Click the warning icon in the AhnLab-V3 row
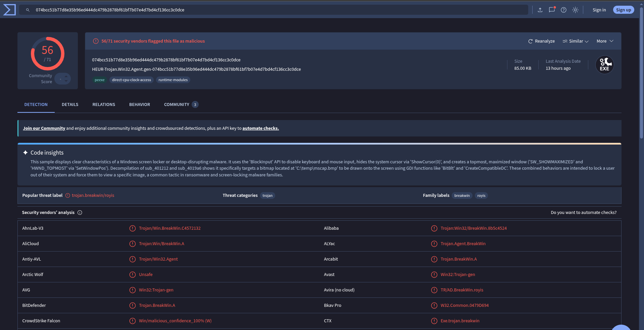644x330 pixels. tap(133, 228)
